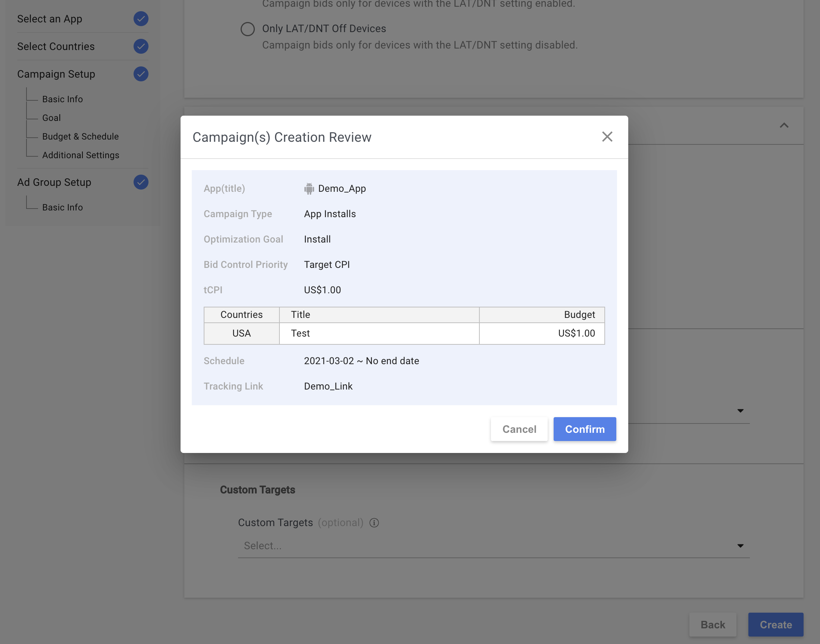Click the Create button
Screen dimensions: 820x644
coord(775,624)
